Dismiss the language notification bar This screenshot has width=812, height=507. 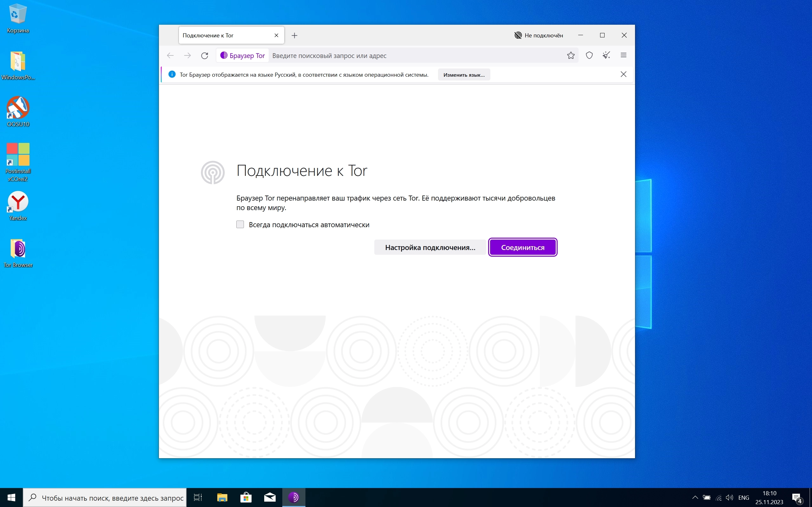(x=623, y=74)
